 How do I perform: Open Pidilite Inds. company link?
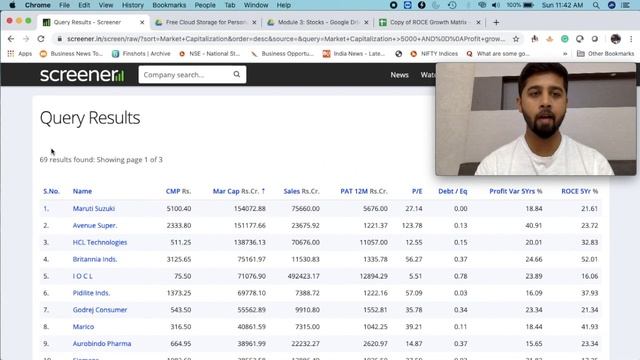91,293
